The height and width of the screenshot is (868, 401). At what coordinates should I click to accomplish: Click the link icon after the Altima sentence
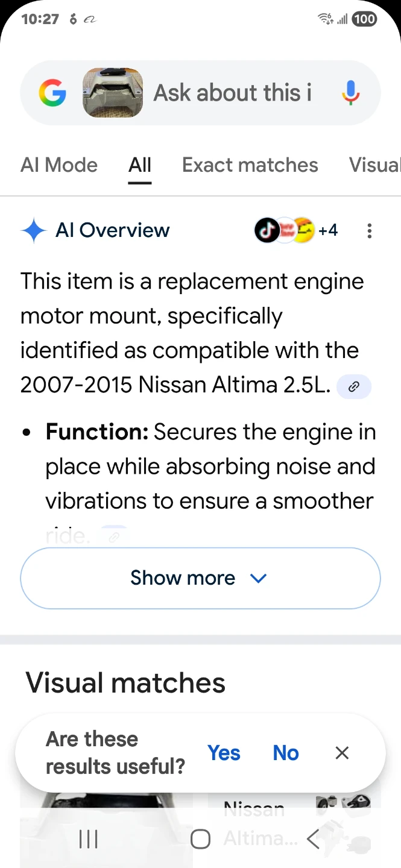(x=353, y=386)
